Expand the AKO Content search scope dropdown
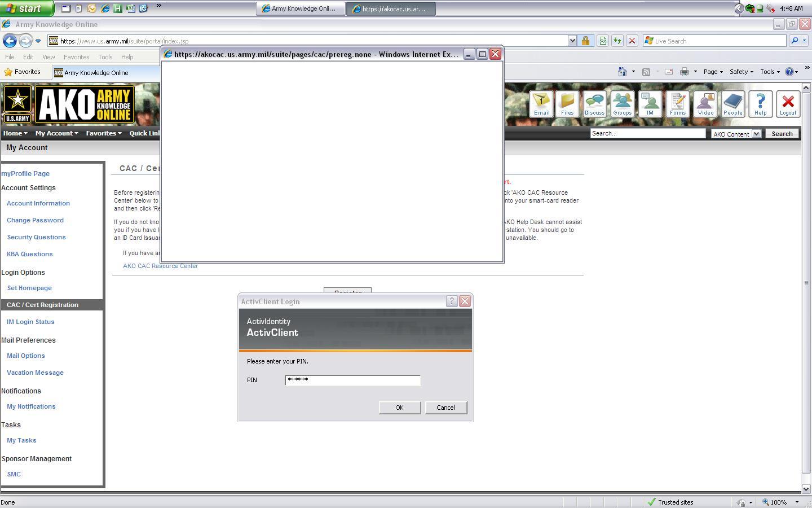 [x=756, y=134]
